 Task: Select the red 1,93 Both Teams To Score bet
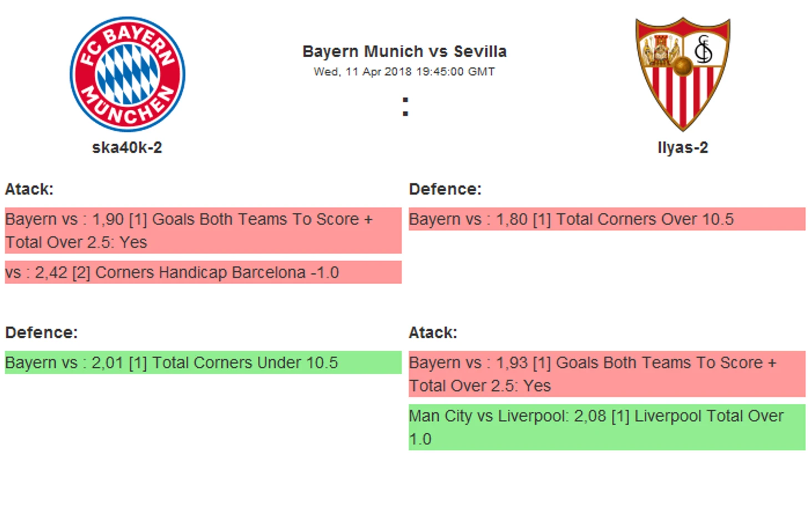click(x=607, y=373)
